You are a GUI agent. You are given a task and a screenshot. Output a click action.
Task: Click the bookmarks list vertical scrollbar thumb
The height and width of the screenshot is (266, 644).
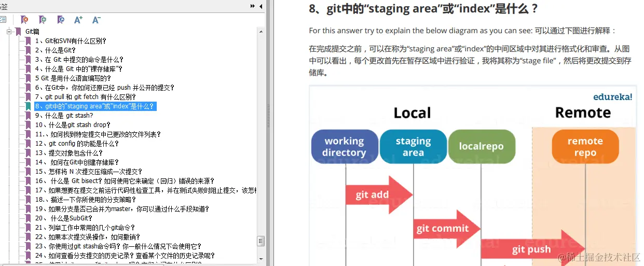pos(261,241)
